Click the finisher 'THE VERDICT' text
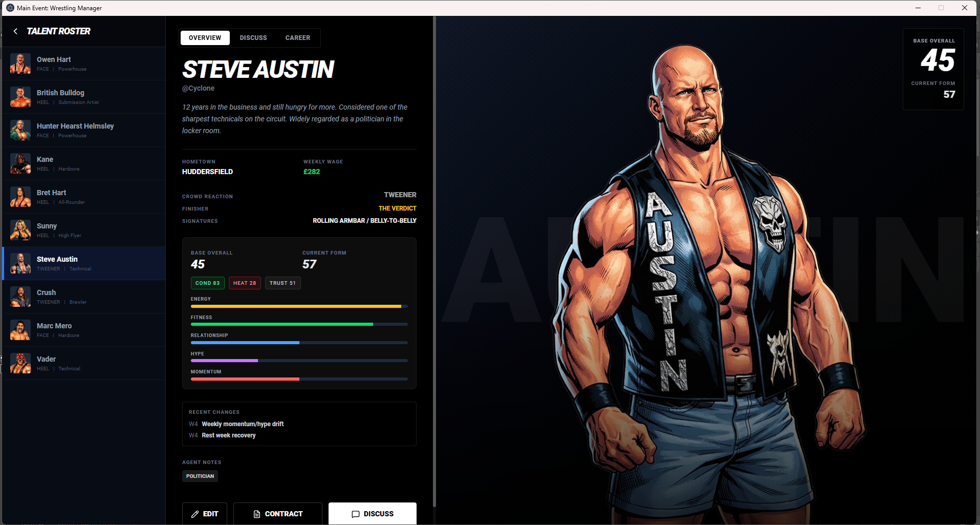The width and height of the screenshot is (980, 525). (398, 208)
